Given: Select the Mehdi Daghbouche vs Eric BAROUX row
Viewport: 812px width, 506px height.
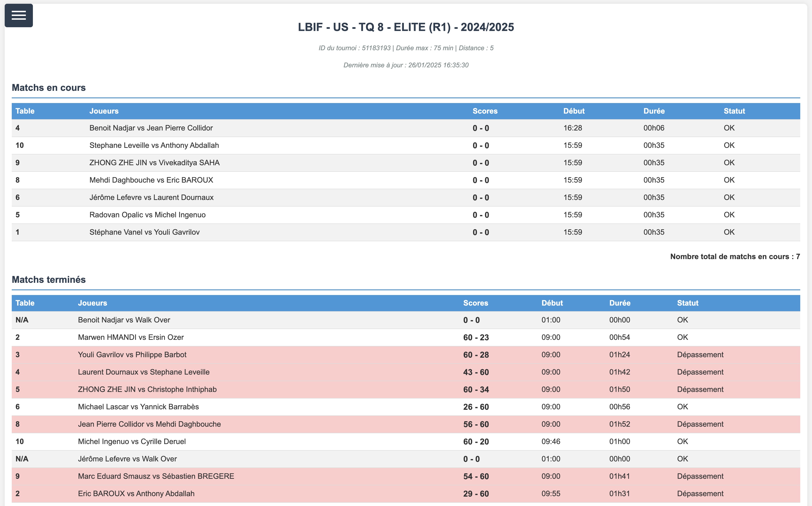Looking at the screenshot, I should [x=151, y=180].
